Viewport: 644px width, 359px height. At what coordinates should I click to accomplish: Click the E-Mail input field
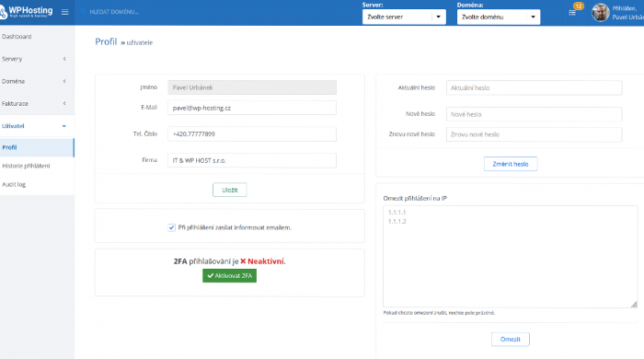252,108
